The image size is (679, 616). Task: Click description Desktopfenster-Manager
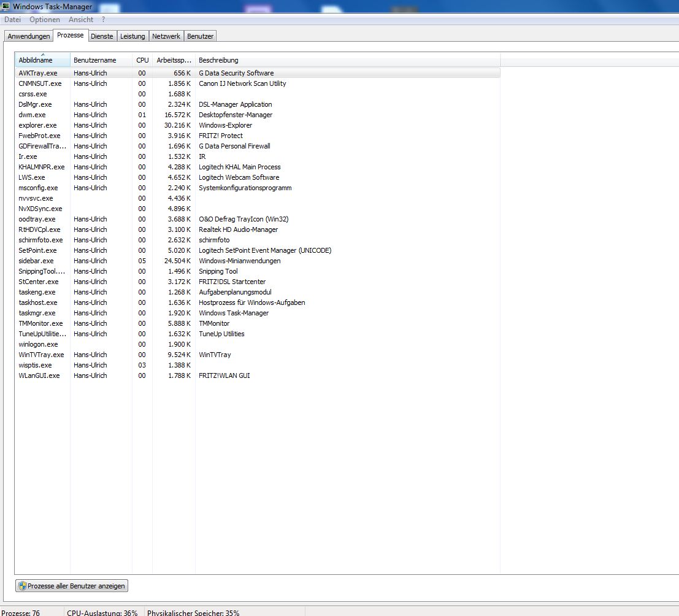tap(236, 115)
